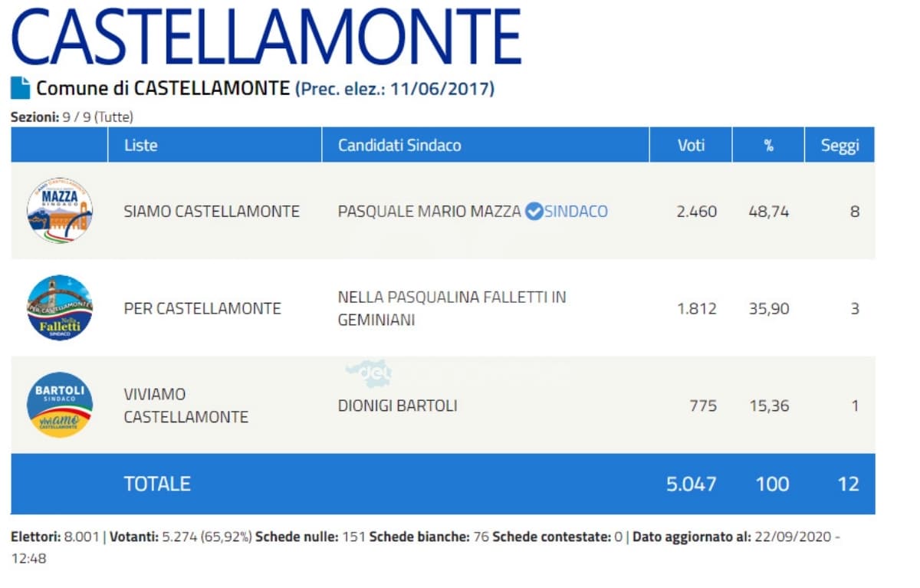Image resolution: width=920 pixels, height=588 pixels.
Task: Select the Liste column header
Action: tap(141, 145)
